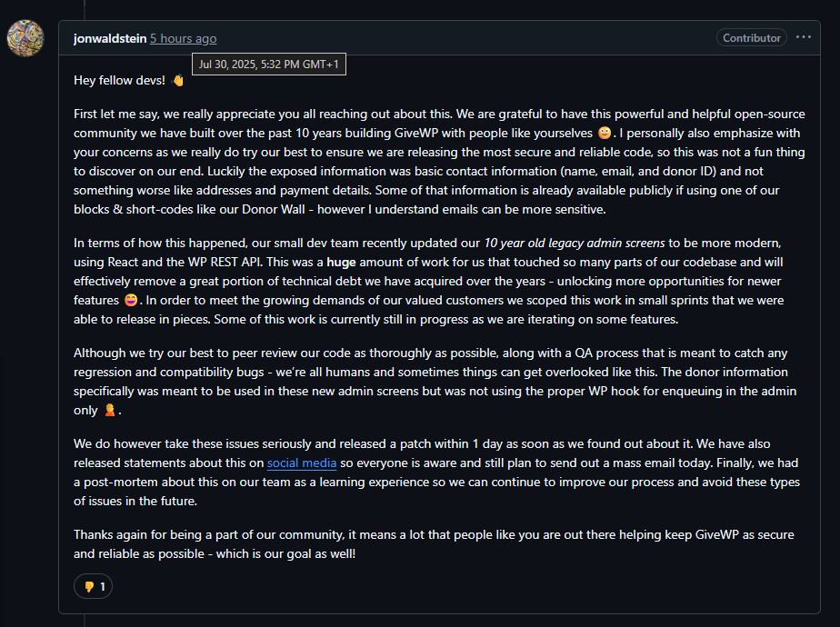This screenshot has height=627, width=840.
Task: Click the facepalm emoji after "only"
Action: click(x=110, y=411)
